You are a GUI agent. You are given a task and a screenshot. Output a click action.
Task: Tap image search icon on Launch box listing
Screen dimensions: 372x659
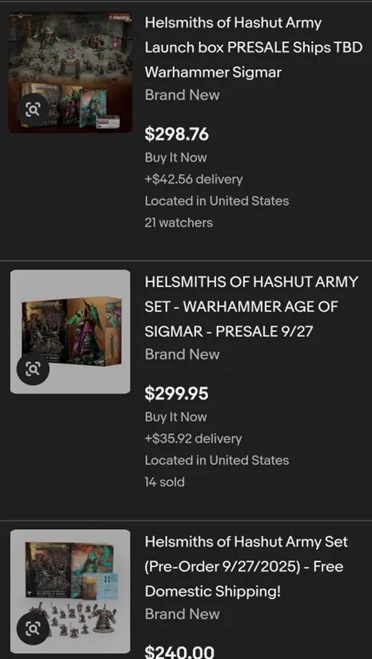pos(33,110)
